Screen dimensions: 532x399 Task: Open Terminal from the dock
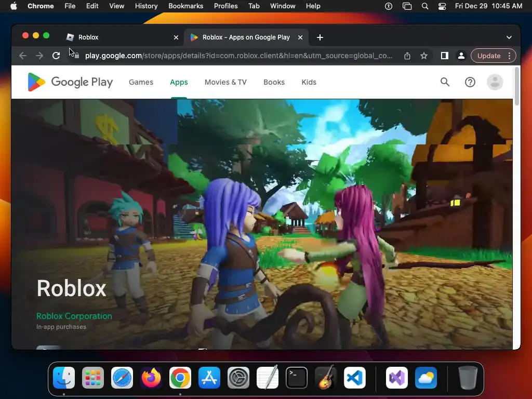(297, 378)
